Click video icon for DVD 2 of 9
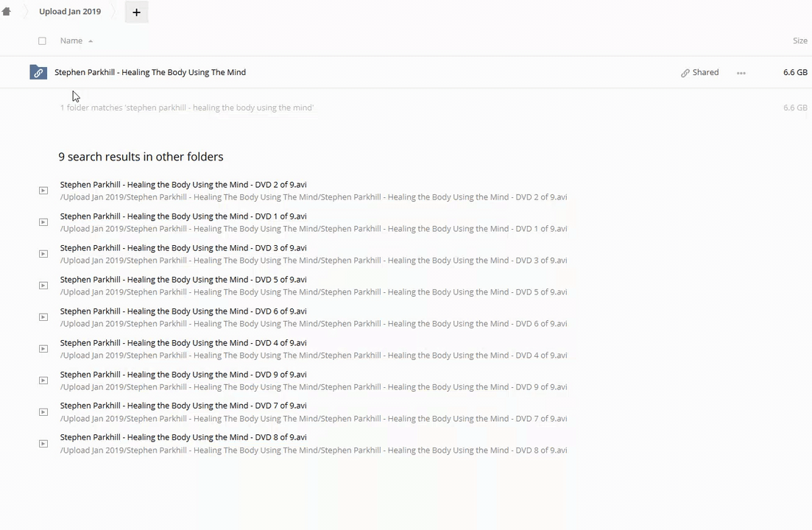812x530 pixels. click(43, 191)
